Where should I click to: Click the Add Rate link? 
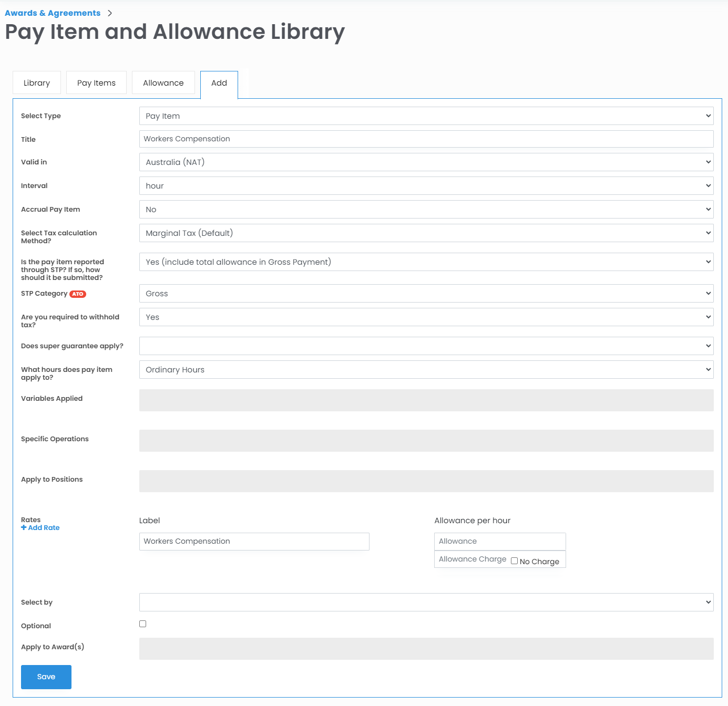point(40,528)
